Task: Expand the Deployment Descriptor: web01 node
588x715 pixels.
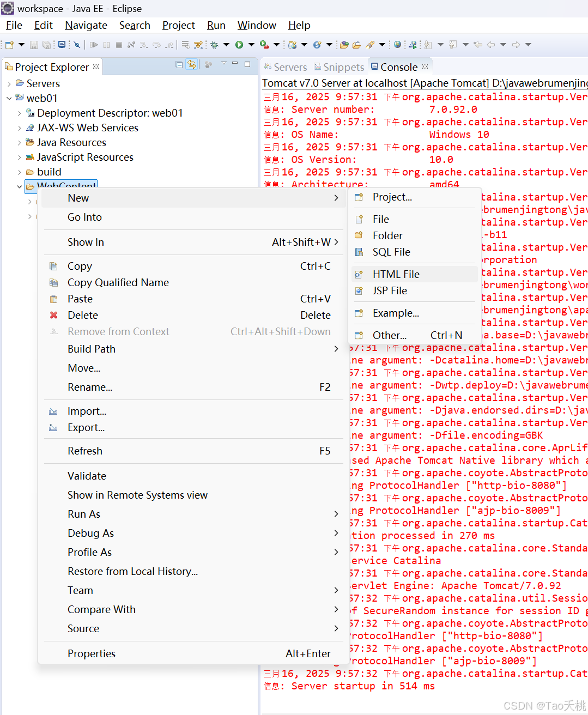Action: [20, 113]
